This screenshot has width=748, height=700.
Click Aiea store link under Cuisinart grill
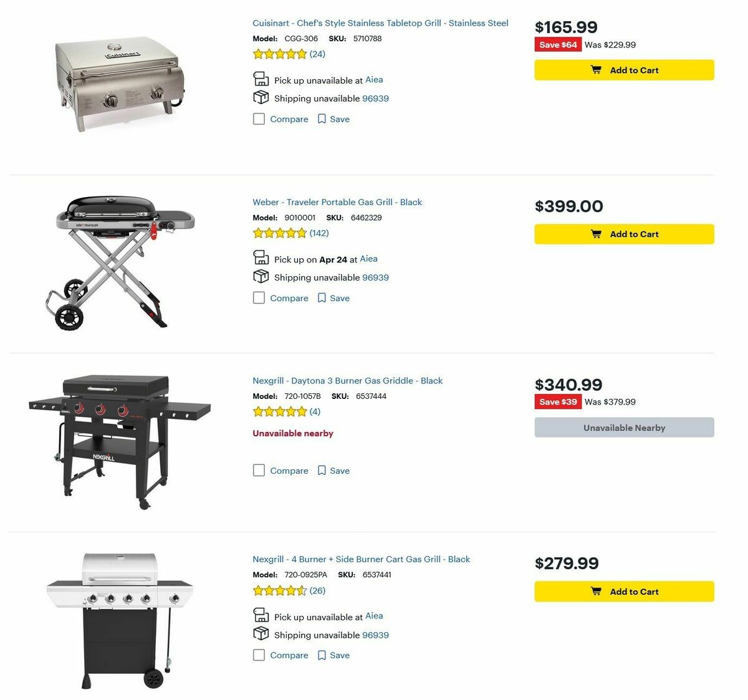click(x=374, y=80)
